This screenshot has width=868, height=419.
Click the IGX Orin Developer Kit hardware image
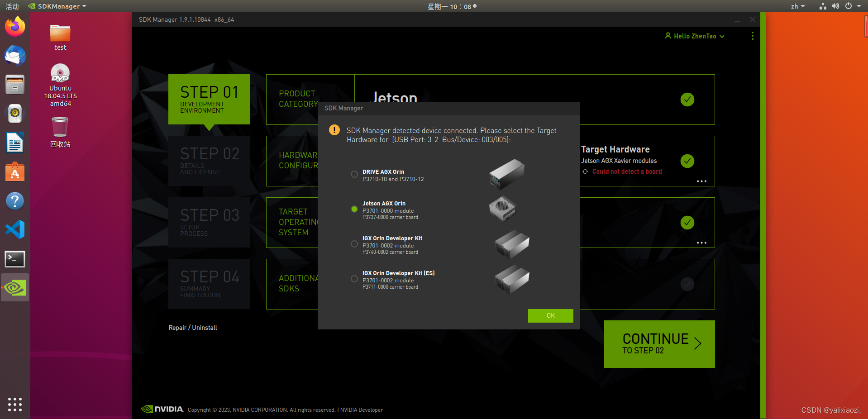[x=512, y=245]
